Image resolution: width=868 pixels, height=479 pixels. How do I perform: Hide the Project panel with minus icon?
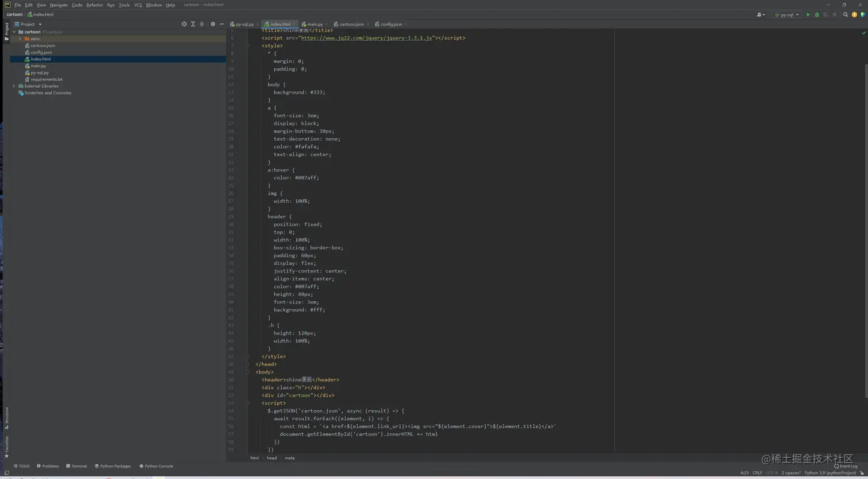(x=222, y=24)
